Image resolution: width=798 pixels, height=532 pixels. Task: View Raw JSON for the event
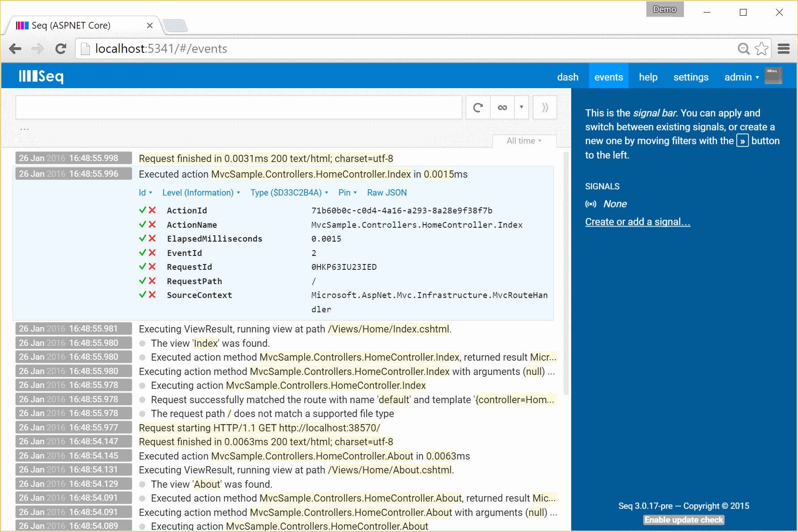[387, 192]
